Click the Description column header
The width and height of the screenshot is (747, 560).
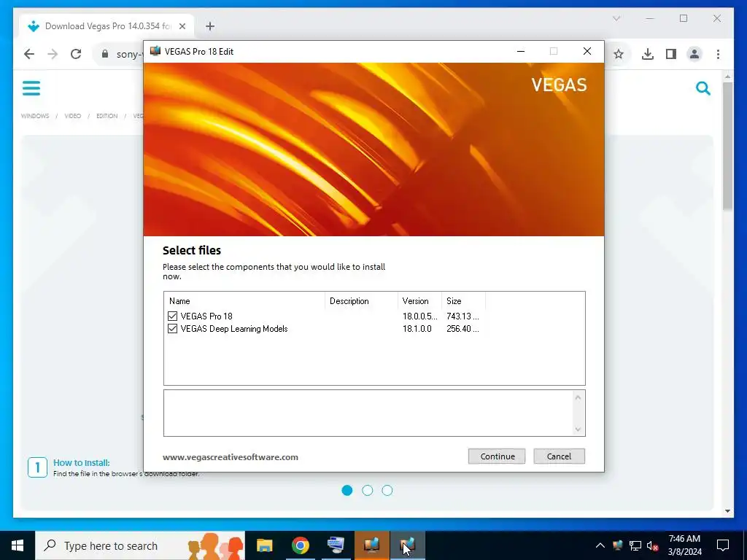[349, 301]
